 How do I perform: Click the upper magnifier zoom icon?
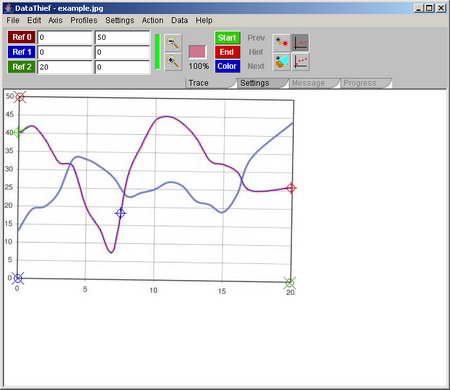coord(173,43)
